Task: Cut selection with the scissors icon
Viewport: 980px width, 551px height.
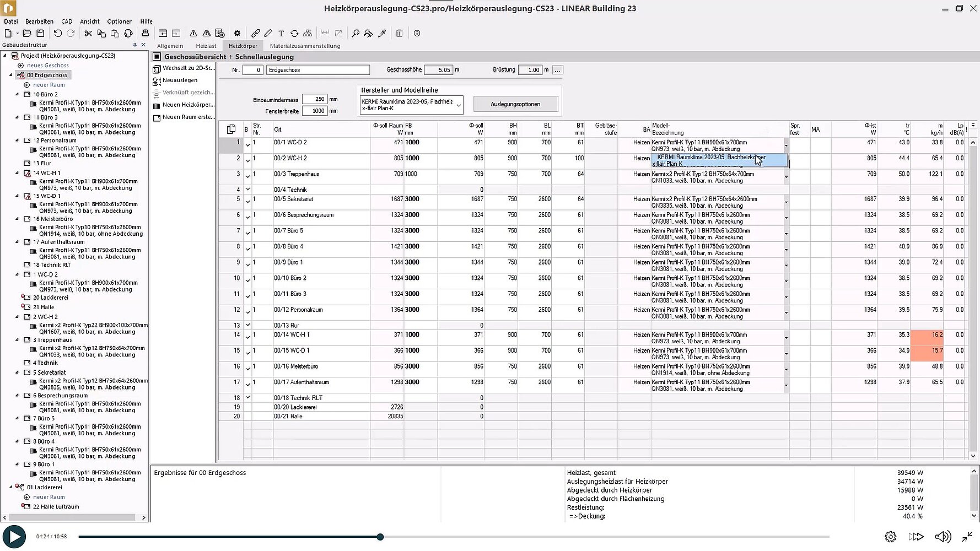Action: coord(88,34)
